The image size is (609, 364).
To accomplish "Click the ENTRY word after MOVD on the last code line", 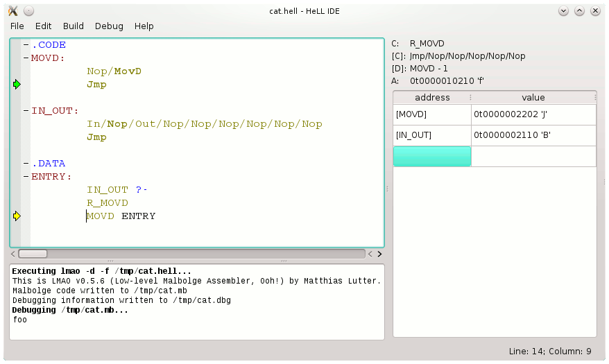I will tap(138, 216).
